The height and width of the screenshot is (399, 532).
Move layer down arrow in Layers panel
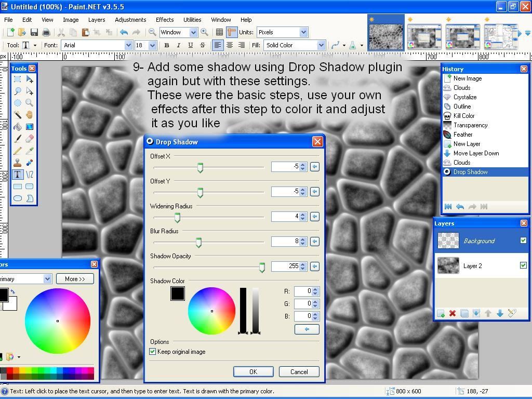coord(500,313)
